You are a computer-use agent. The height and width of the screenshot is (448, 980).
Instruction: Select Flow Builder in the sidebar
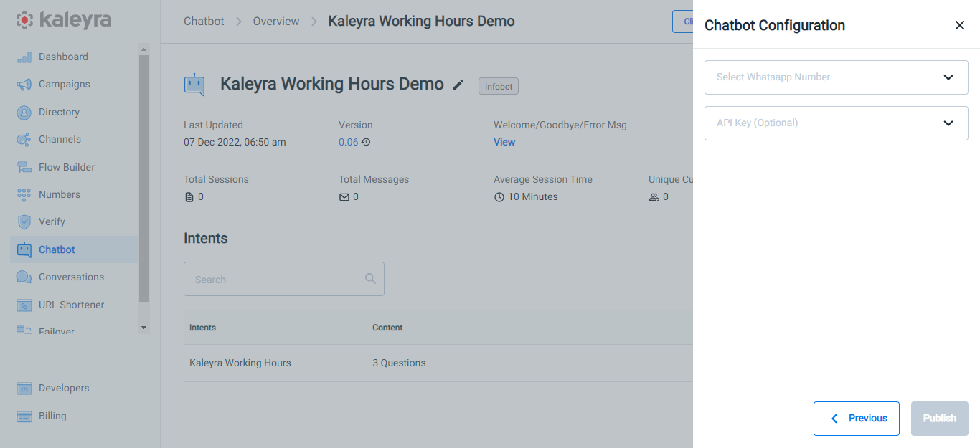pos(67,167)
